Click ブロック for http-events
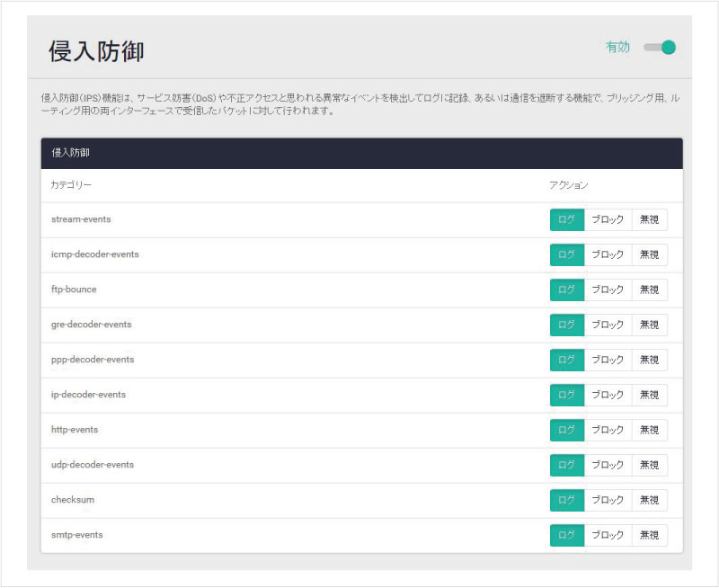Screen dimensions: 719x588 [x=608, y=430]
